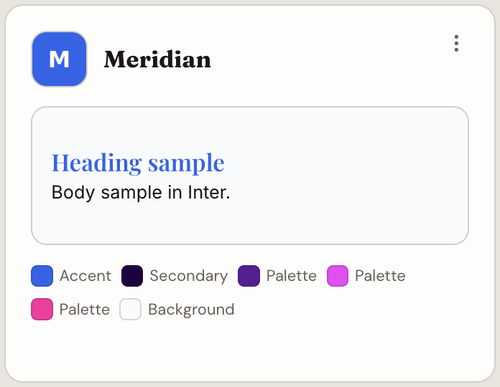Screen dimensions: 500x387
Task: Click the blue "Heading sample" text
Action: (138, 163)
